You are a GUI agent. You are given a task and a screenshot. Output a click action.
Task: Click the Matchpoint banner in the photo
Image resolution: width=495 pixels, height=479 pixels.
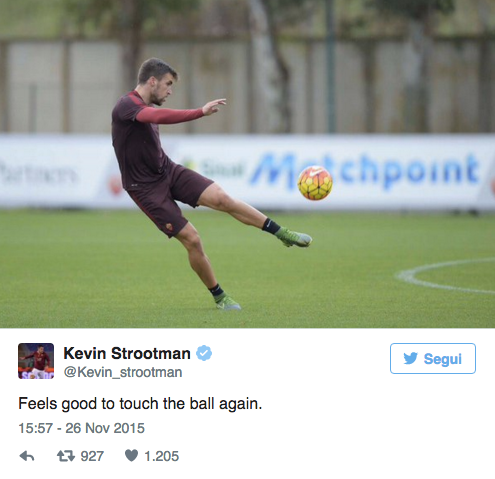tap(365, 172)
